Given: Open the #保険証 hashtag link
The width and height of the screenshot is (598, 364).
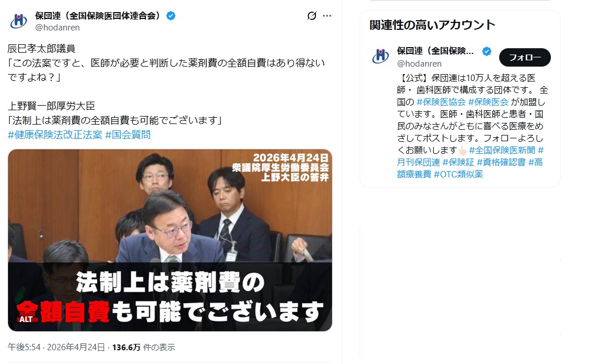Looking at the screenshot, I should pos(458,162).
